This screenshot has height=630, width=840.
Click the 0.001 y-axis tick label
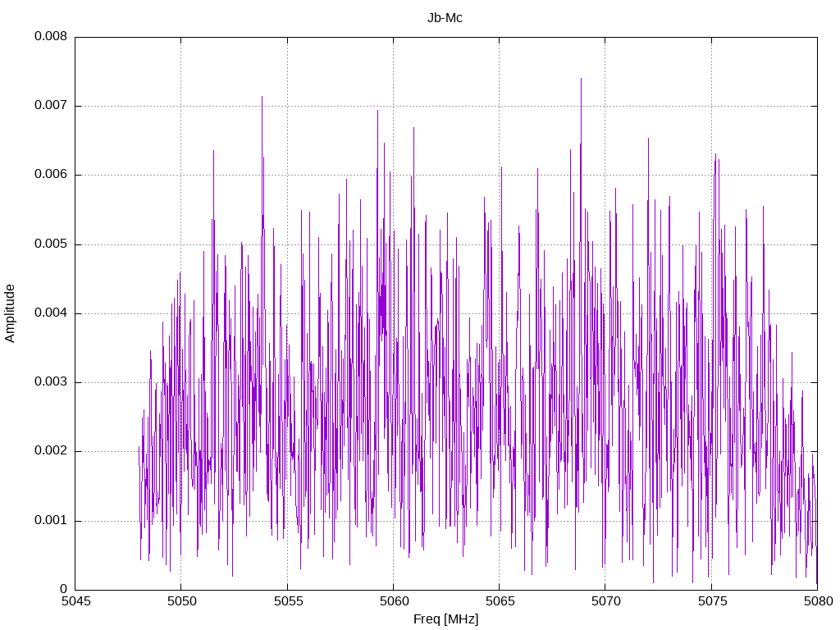[x=51, y=519]
